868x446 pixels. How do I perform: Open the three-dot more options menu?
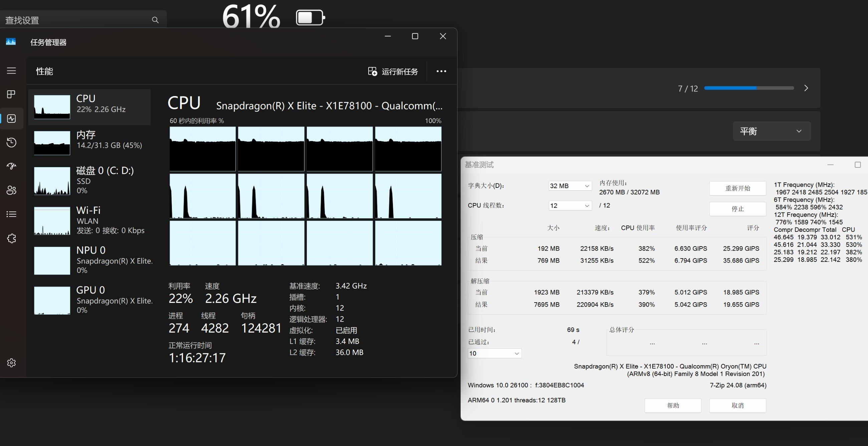click(441, 71)
